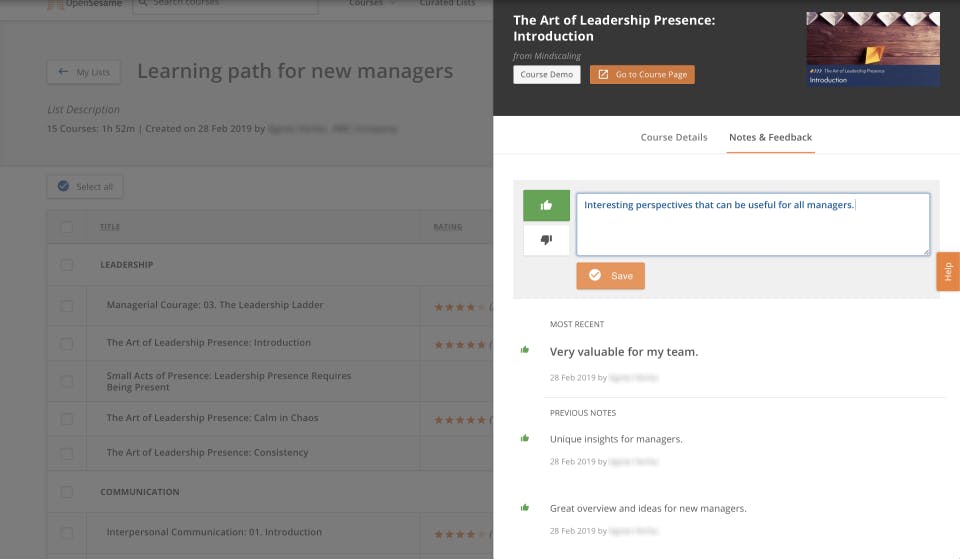Click the thumbs down feedback button
The image size is (960, 559).
pyautogui.click(x=546, y=240)
